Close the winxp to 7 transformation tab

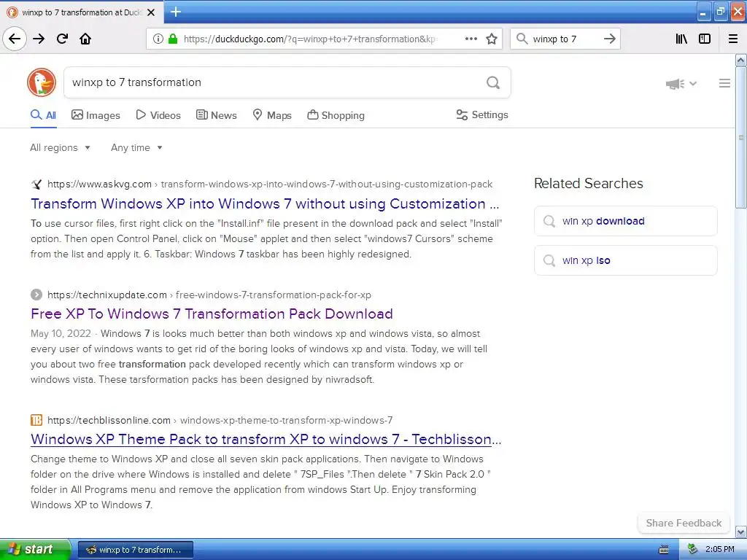coord(151,12)
